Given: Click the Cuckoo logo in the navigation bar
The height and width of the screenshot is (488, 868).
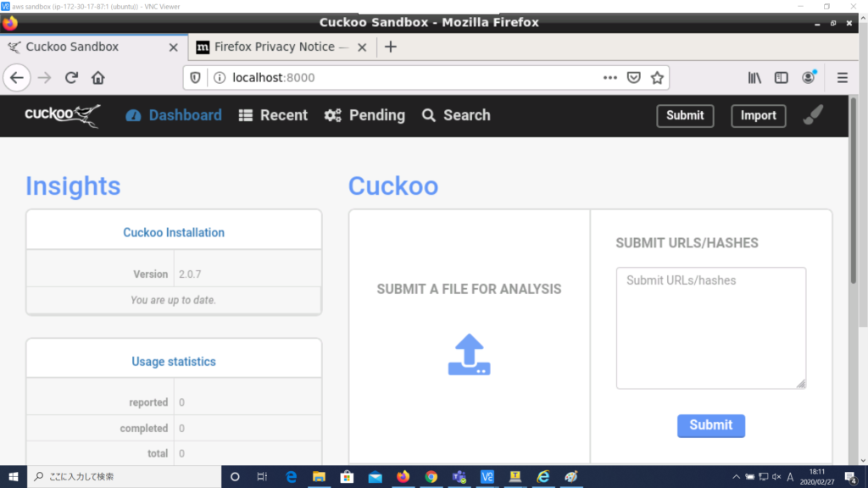Looking at the screenshot, I should pyautogui.click(x=59, y=115).
